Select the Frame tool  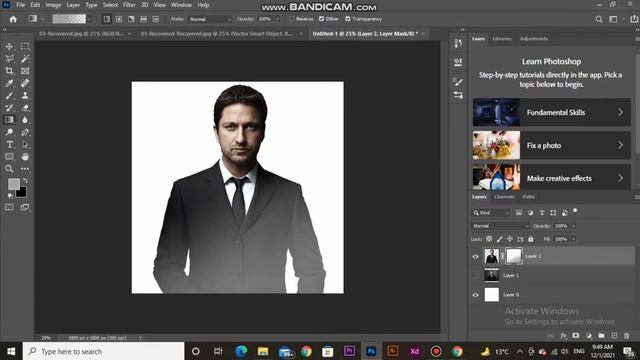pyautogui.click(x=25, y=71)
